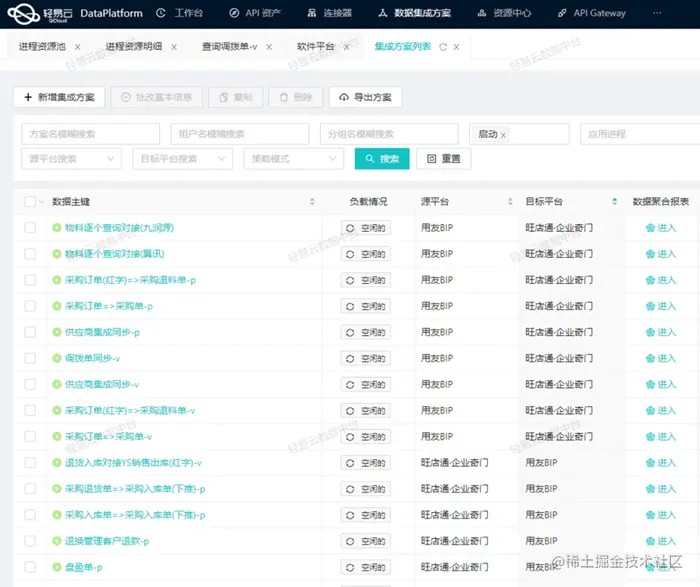
Task: Remove the 启动 filter tag
Action: 503,135
